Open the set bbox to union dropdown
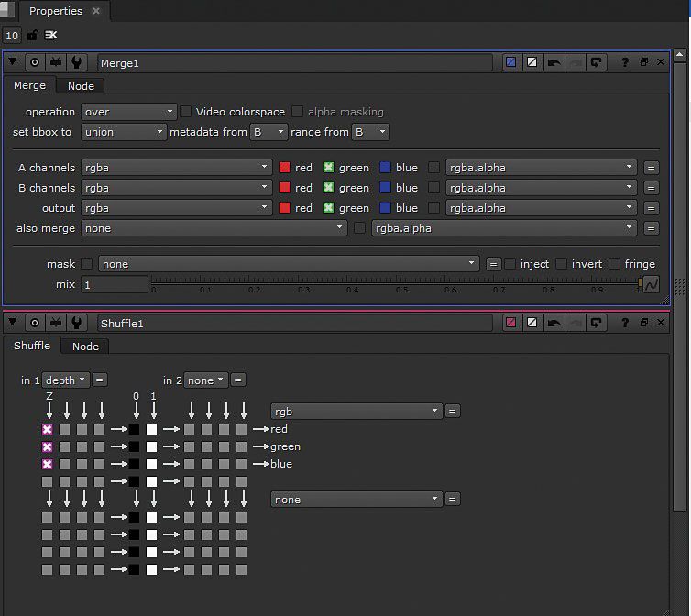The width and height of the screenshot is (691, 616). (x=124, y=132)
